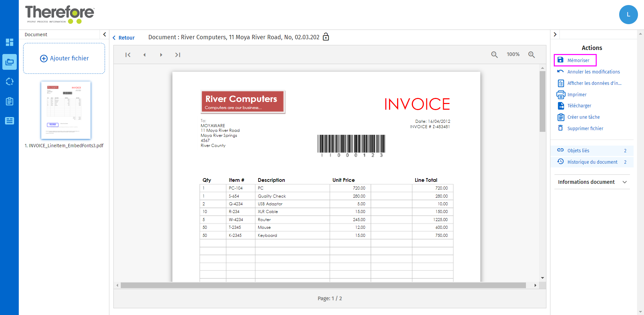Click the history clock icon
Viewport: 644px width, 315px height.
560,161
